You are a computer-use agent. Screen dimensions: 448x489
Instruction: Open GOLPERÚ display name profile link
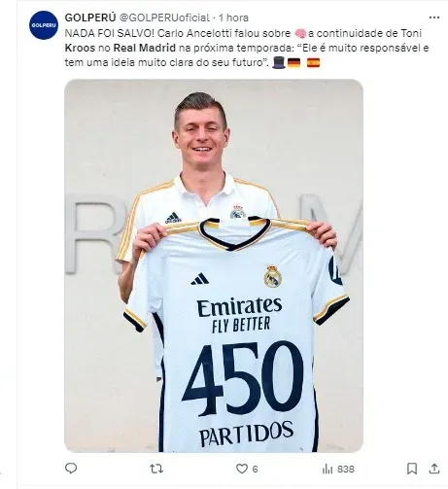90,17
